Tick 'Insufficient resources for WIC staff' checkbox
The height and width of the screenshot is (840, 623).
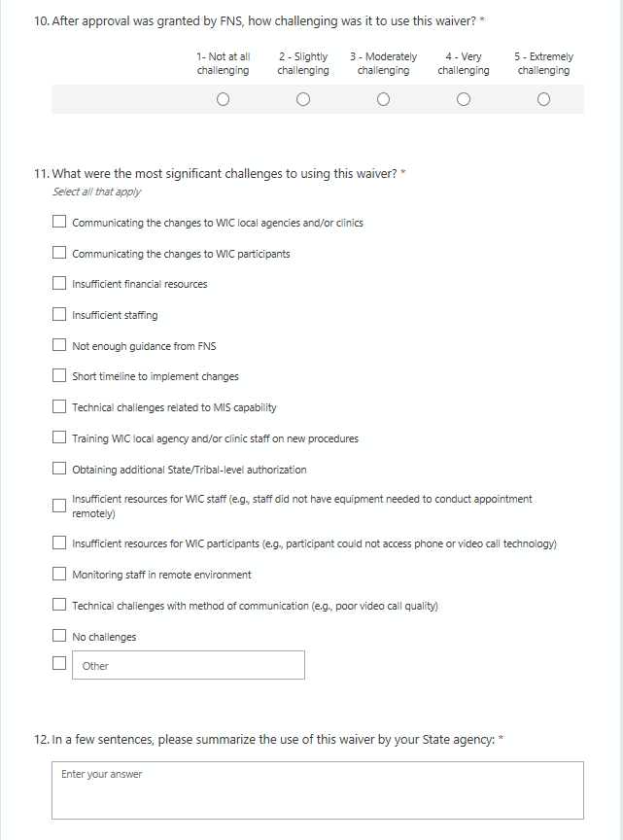[59, 506]
